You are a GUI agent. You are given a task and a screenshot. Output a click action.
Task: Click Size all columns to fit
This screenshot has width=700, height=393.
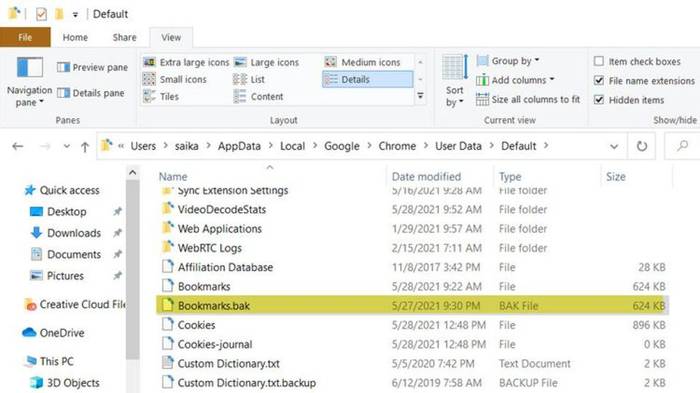pos(528,99)
